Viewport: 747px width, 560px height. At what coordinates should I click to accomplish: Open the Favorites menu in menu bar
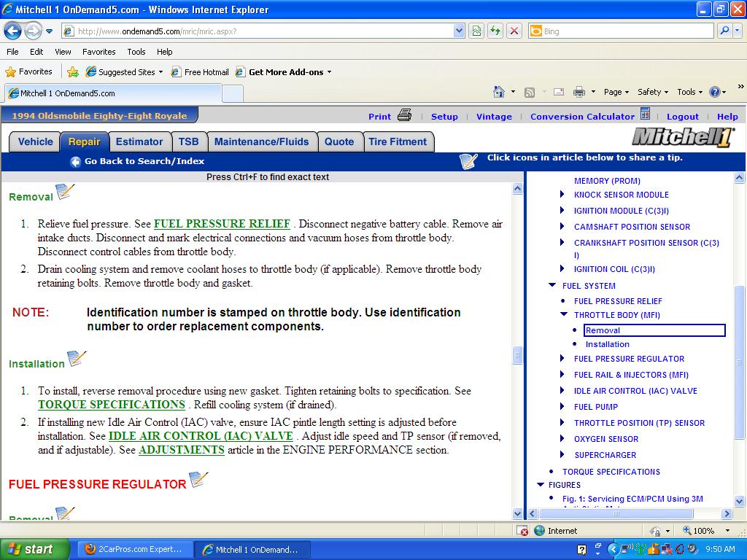coord(98,52)
